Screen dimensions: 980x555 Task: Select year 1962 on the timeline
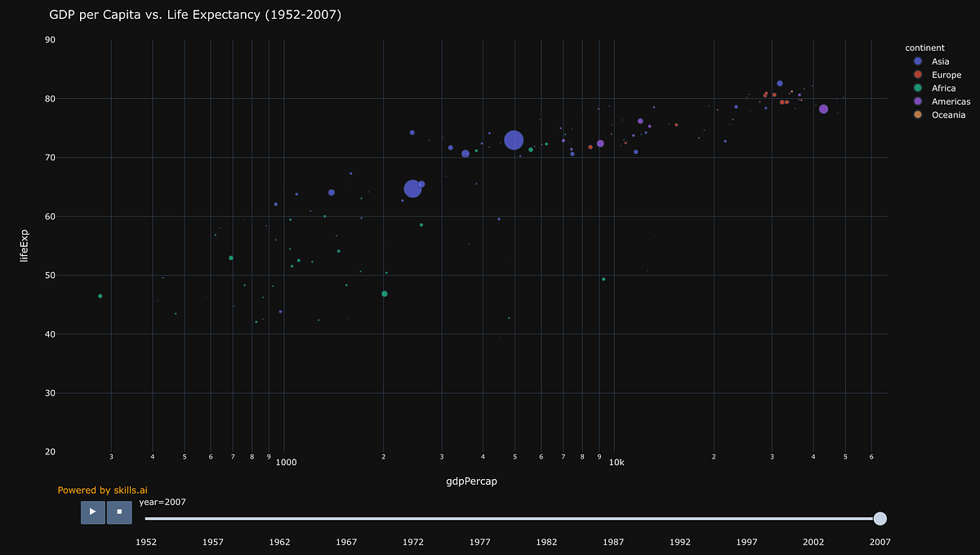pyautogui.click(x=279, y=518)
